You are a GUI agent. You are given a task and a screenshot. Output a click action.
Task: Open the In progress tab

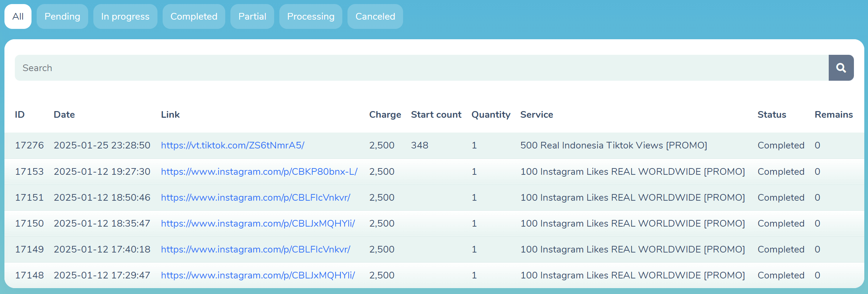pyautogui.click(x=125, y=16)
